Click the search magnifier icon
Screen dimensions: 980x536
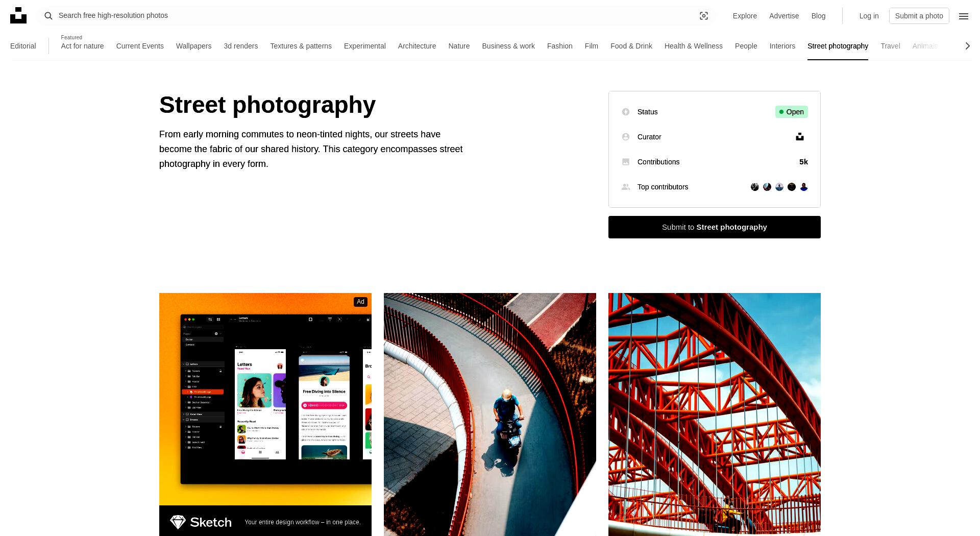[48, 16]
